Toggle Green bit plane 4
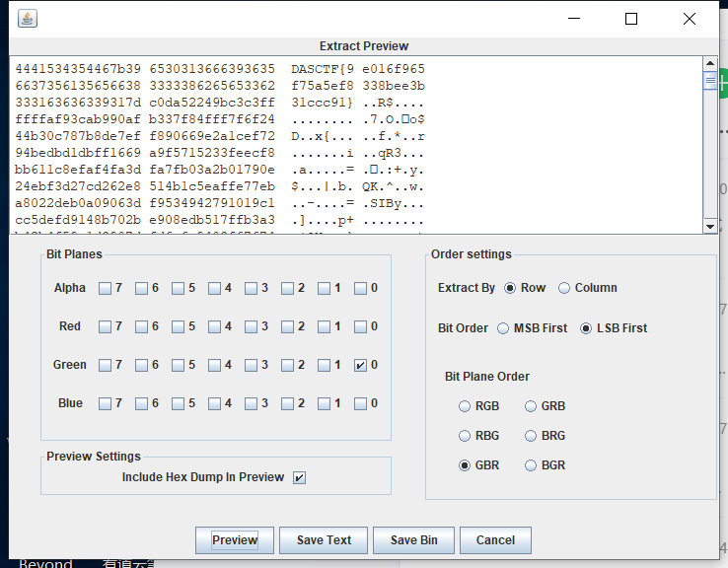 coord(214,366)
